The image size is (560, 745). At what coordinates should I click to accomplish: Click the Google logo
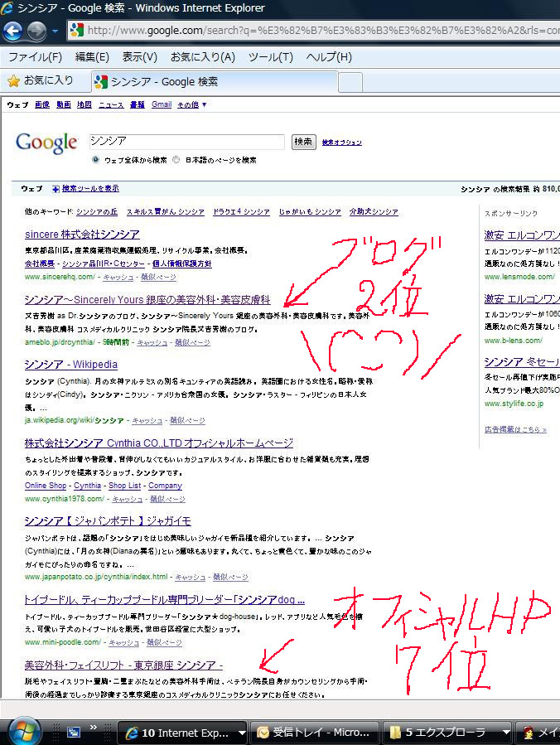click(x=46, y=143)
